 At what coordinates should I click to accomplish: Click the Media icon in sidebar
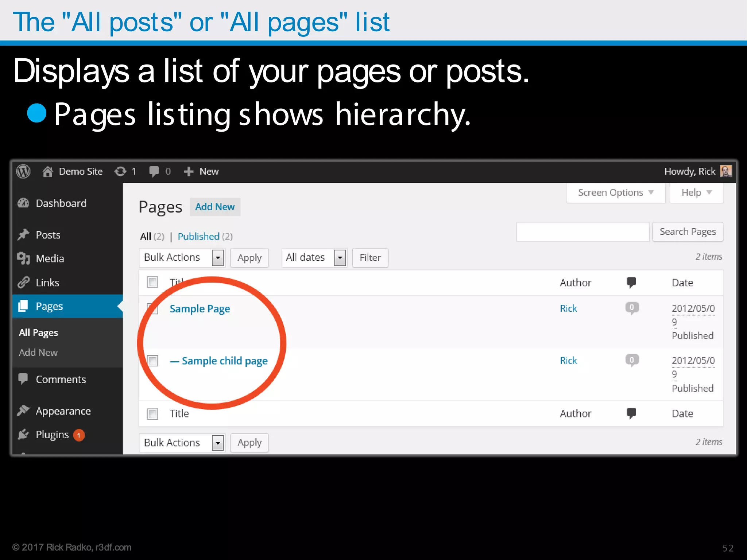[x=23, y=258]
